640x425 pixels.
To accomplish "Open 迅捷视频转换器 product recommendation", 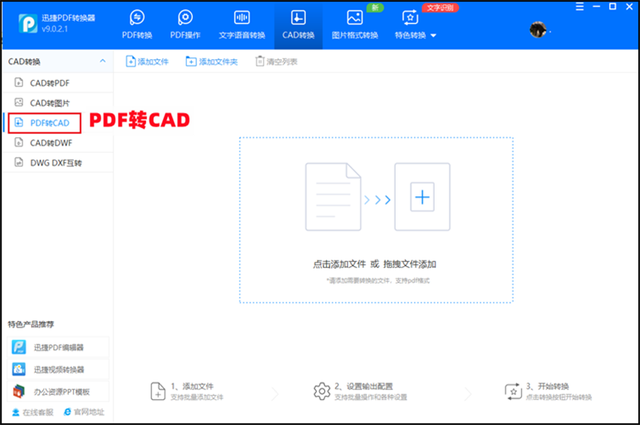I will click(x=58, y=369).
